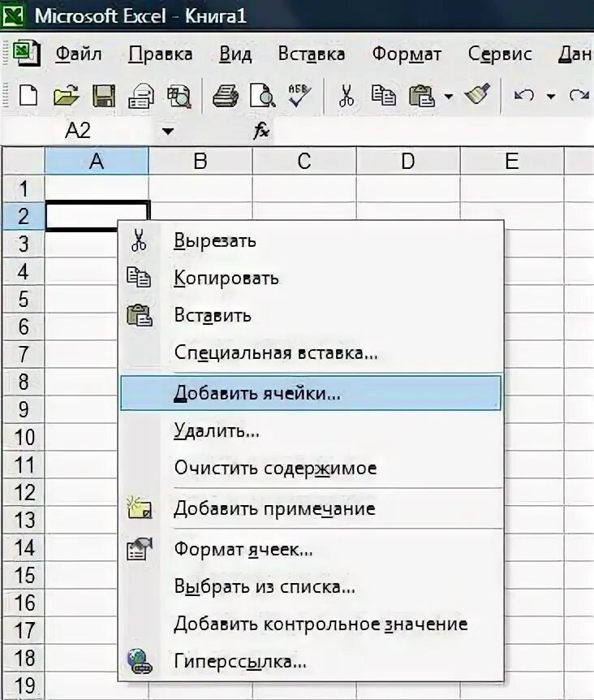Select row 18 header

pos(24,658)
